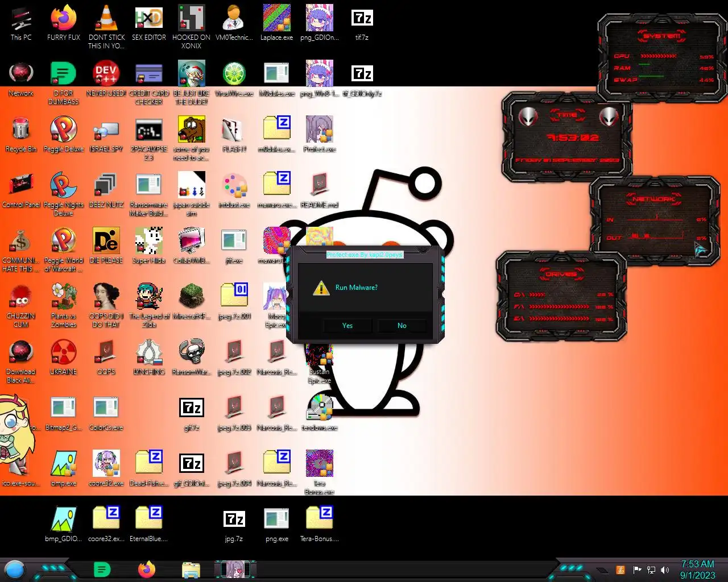The width and height of the screenshot is (728, 582).
Task: Select the Peggle Nights Deluxe icon
Action: pyautogui.click(x=64, y=194)
